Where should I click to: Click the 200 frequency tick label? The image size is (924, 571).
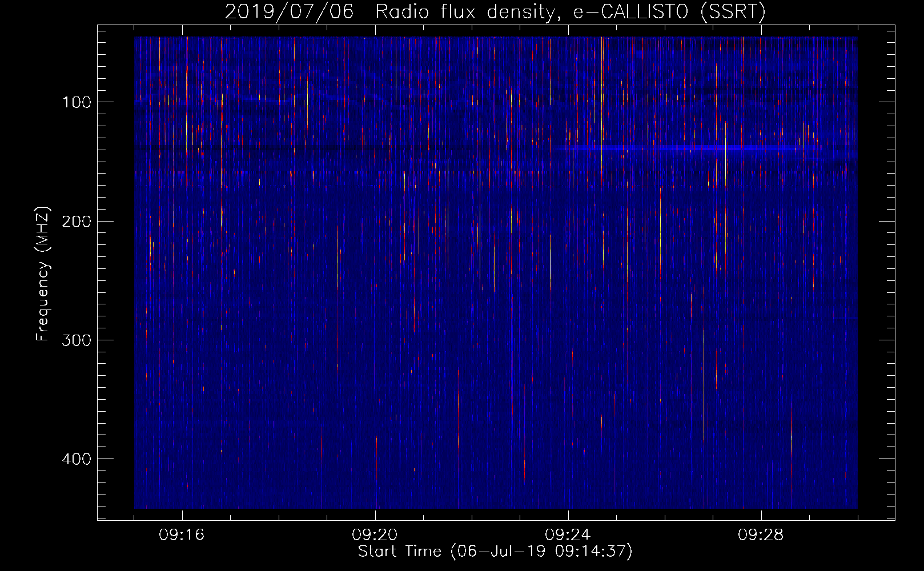click(x=77, y=221)
